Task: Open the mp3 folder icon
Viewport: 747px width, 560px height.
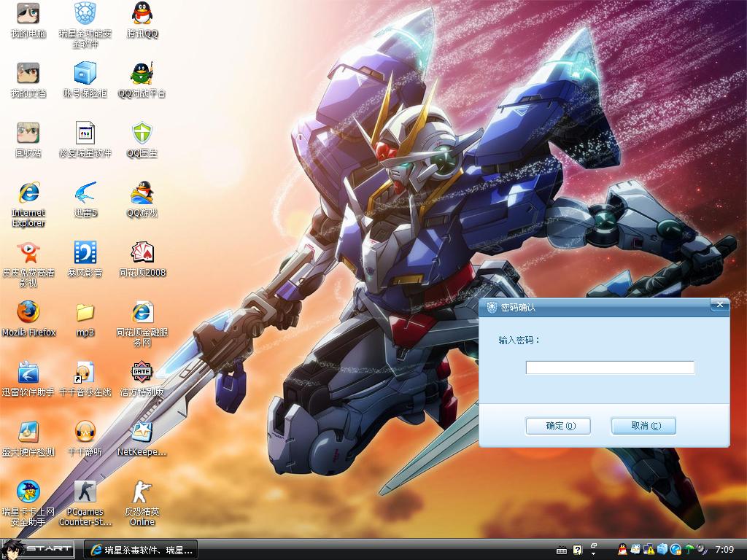Action: click(85, 312)
